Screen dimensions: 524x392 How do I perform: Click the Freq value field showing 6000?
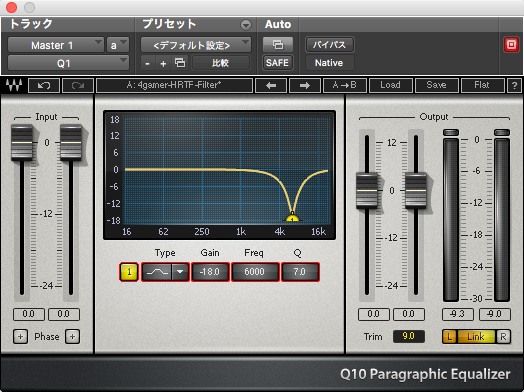tap(255, 272)
